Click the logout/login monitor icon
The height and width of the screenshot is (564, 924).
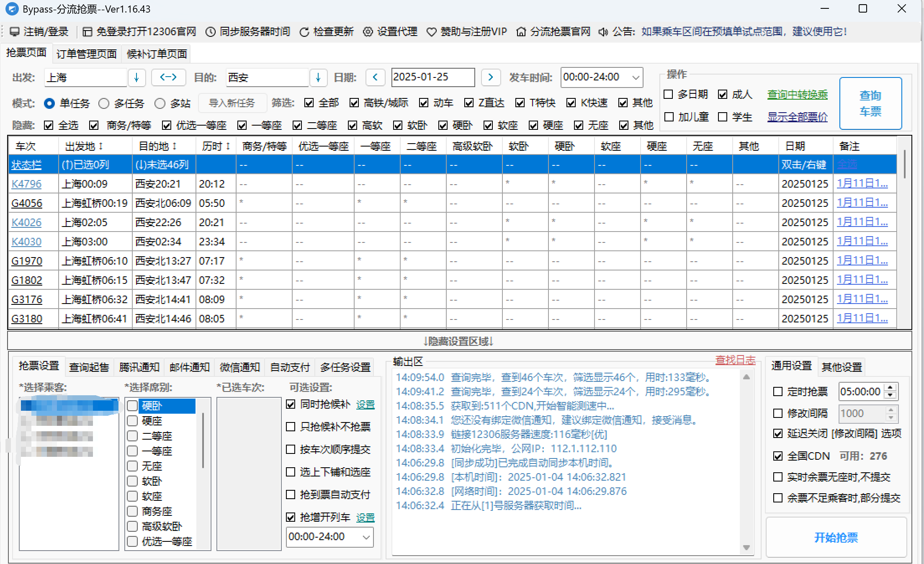[15, 32]
